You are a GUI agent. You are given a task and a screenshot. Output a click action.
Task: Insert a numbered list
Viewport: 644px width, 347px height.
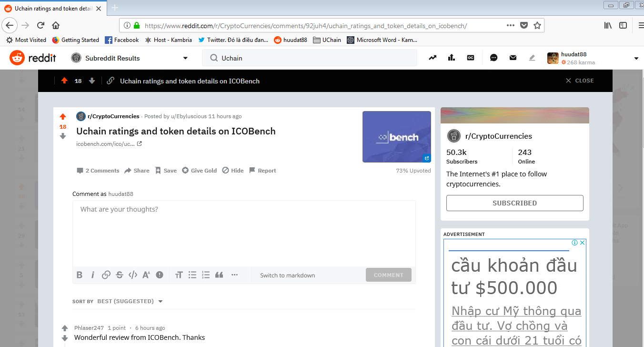point(206,275)
